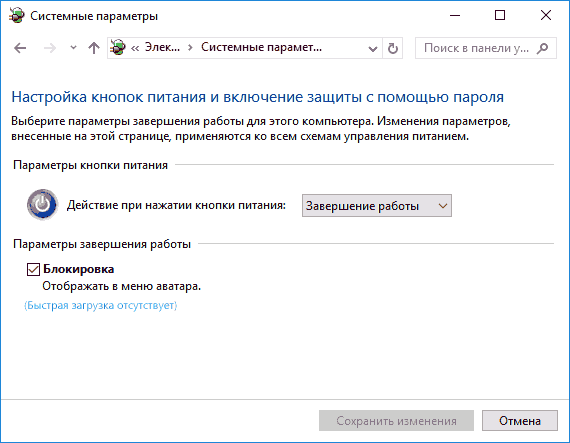The height and width of the screenshot is (443, 570).
Task: Go up one level arrow
Action: [x=94, y=48]
